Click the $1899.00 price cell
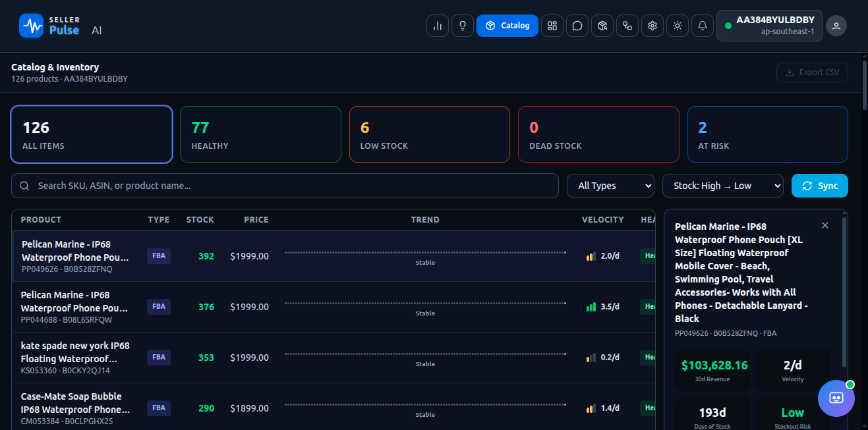868x430 pixels. [x=249, y=408]
